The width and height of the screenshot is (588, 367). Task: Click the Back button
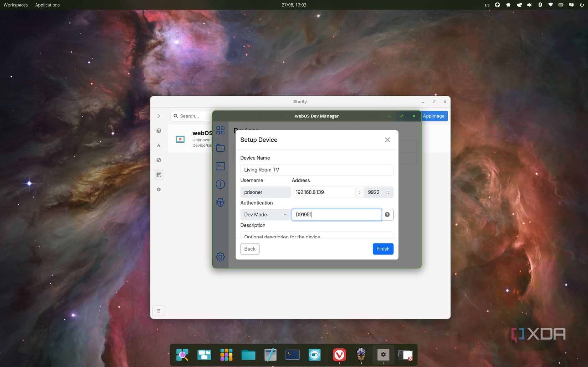coord(250,249)
